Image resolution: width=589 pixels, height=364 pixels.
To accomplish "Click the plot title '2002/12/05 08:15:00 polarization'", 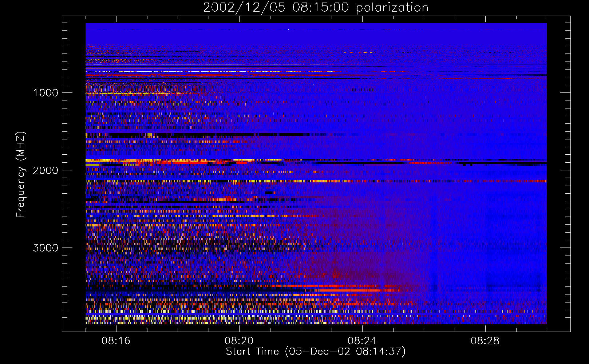I will [x=316, y=8].
